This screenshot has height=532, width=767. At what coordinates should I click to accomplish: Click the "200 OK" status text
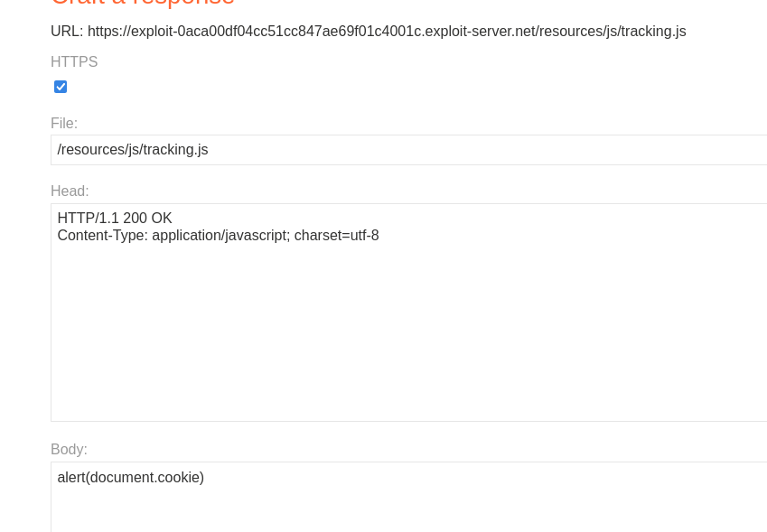pyautogui.click(x=149, y=219)
